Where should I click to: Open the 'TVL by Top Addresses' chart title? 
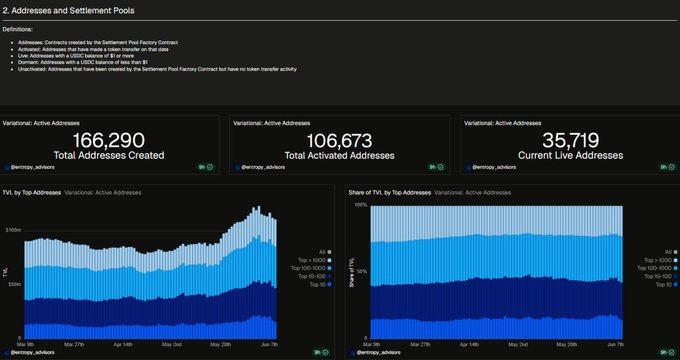coord(32,193)
